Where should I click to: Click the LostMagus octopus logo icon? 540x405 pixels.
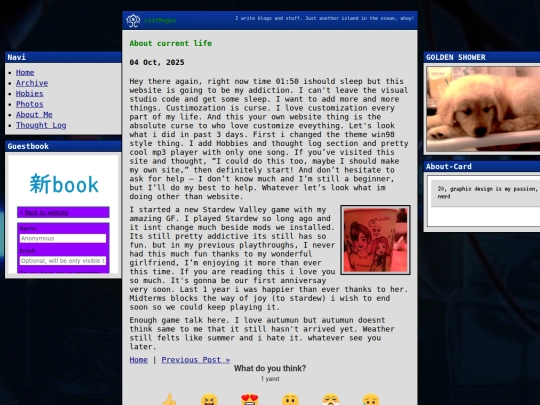point(133,20)
